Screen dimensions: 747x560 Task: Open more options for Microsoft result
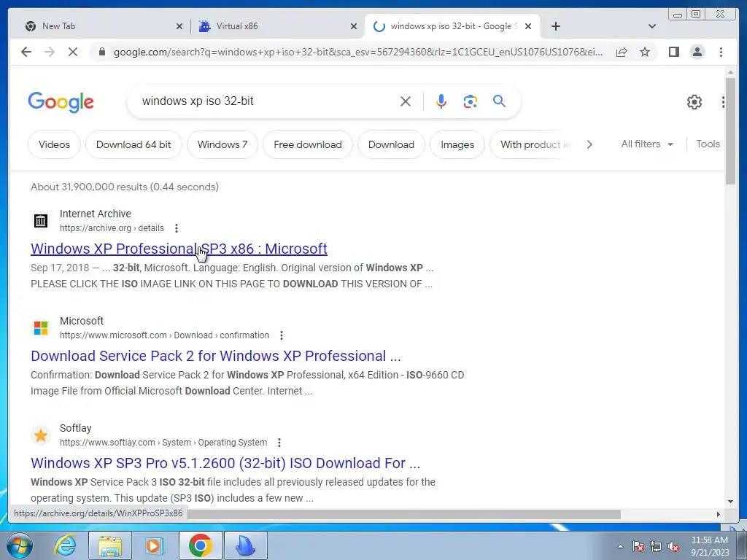282,335
